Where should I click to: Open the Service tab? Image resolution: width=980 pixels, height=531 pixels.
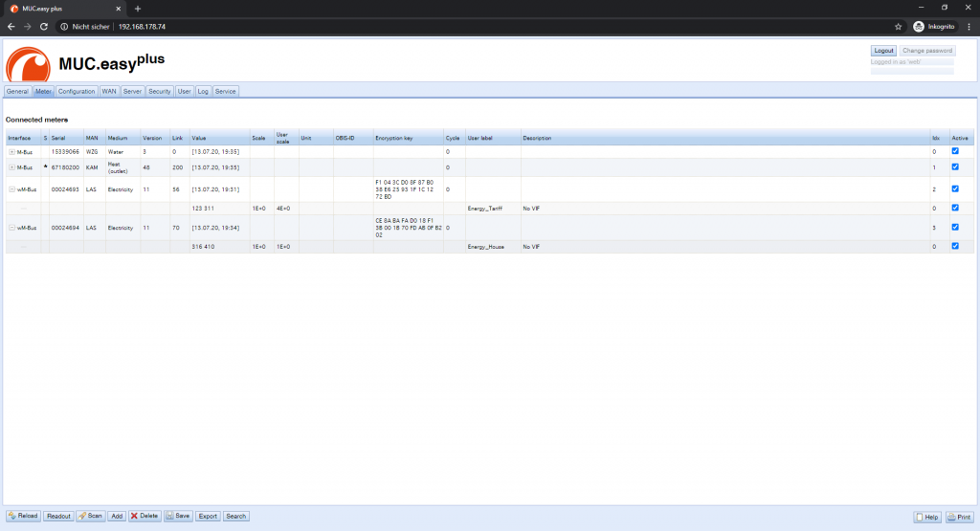point(226,91)
